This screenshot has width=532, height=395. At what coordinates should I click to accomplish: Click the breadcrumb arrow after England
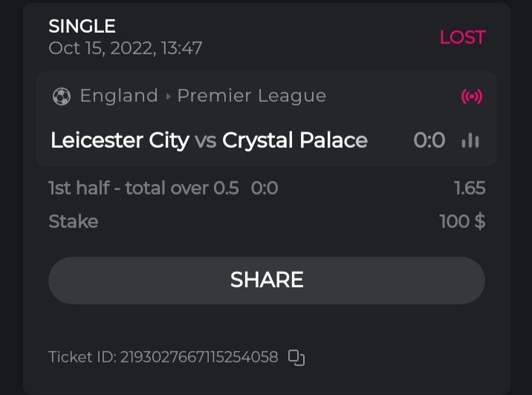click(168, 97)
